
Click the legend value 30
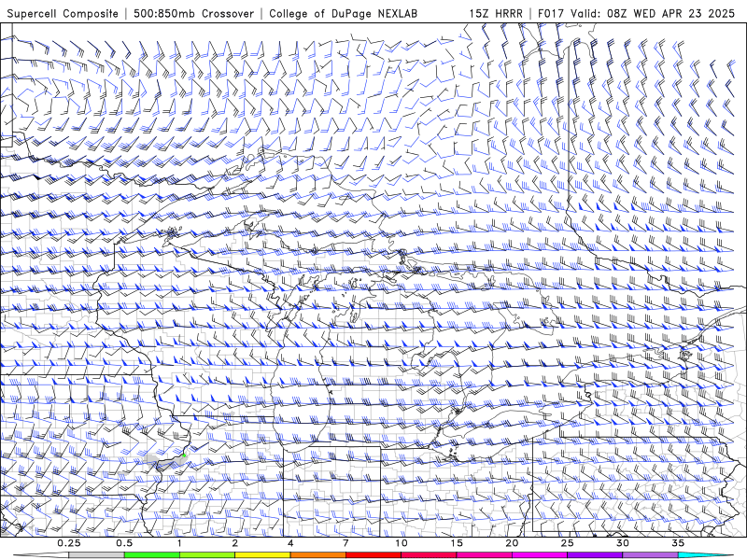pos(623,543)
